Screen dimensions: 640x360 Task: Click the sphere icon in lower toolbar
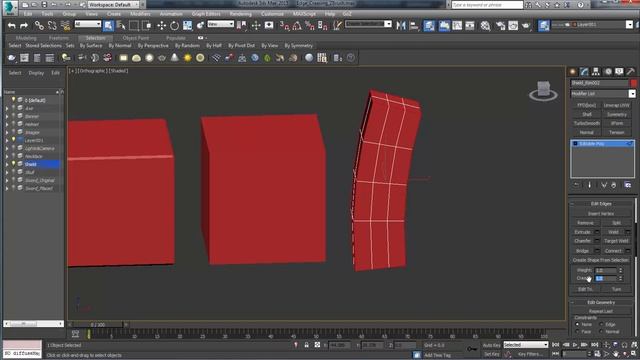click(309, 58)
